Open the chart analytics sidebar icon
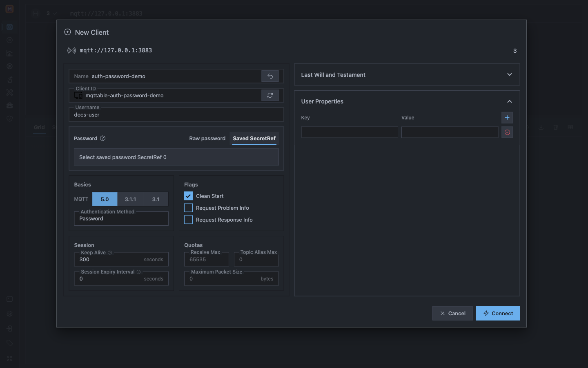 pyautogui.click(x=9, y=53)
